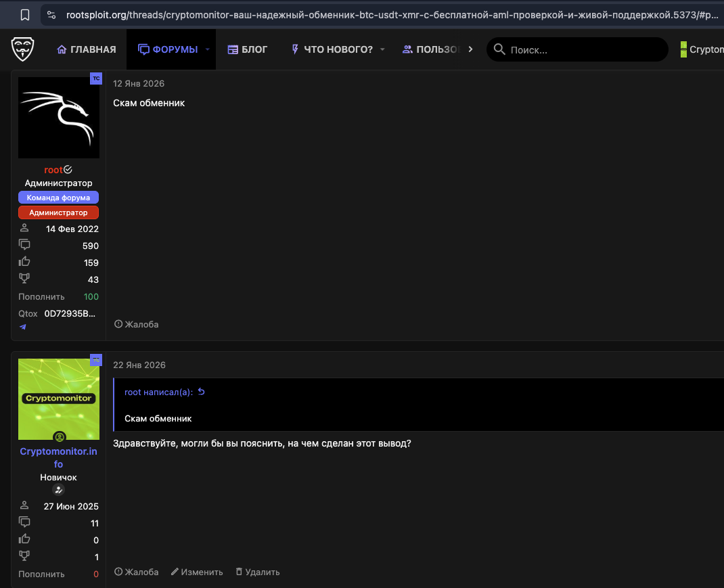Click the Cryptomonitor avatar thumbnail

59,399
